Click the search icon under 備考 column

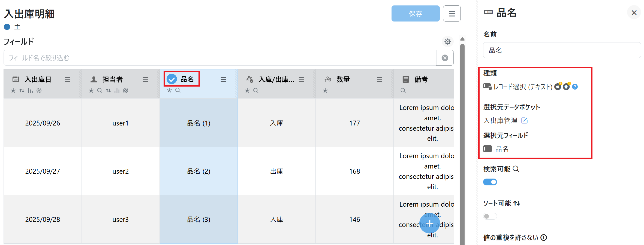(403, 91)
